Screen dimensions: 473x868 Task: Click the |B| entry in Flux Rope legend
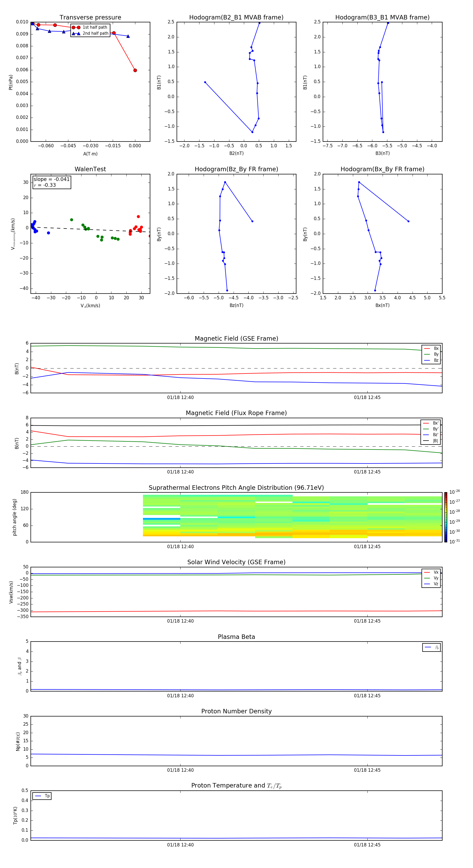pos(431,441)
